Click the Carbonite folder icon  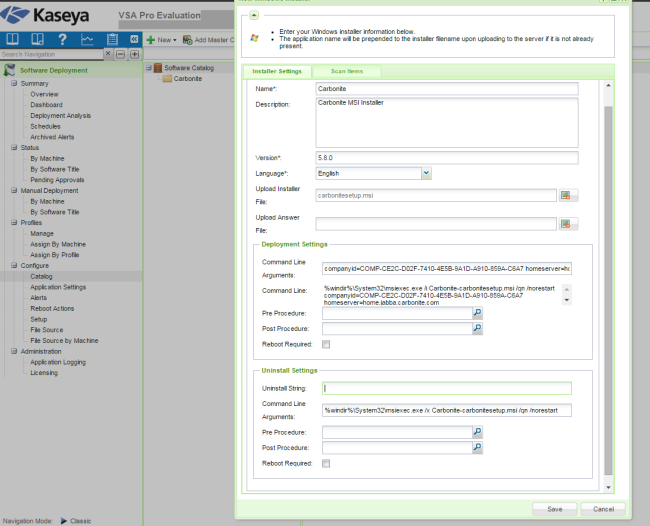[x=167, y=78]
